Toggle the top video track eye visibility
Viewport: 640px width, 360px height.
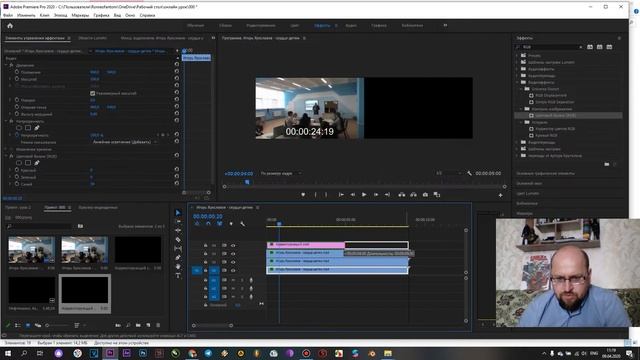point(233,245)
